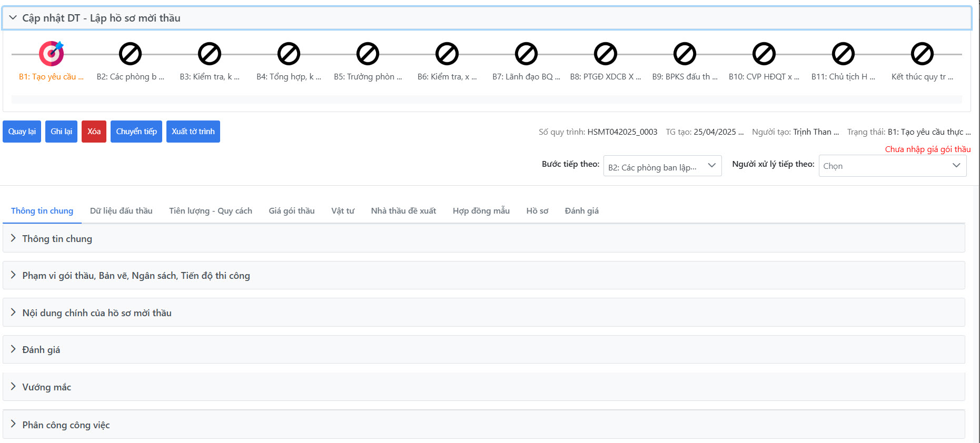Screen dimensions: 980x443
Task: Switch to the Dữ liệu đấu thầu tab
Action: pyautogui.click(x=121, y=211)
